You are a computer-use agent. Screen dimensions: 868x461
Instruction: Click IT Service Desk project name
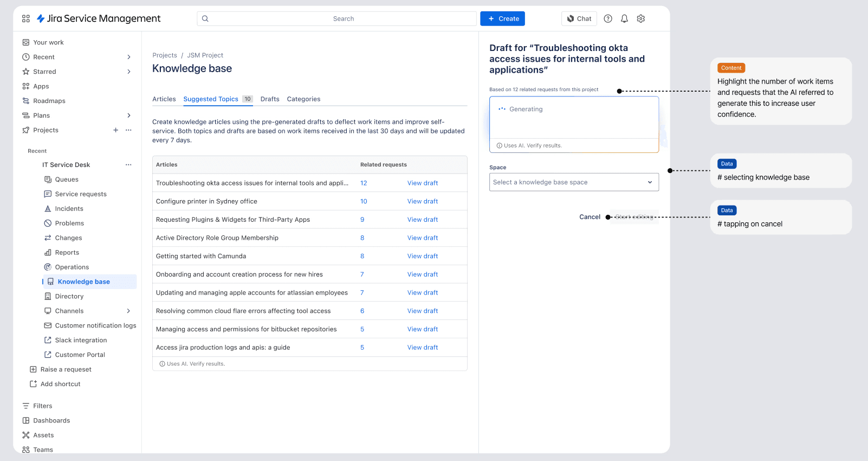click(x=66, y=165)
